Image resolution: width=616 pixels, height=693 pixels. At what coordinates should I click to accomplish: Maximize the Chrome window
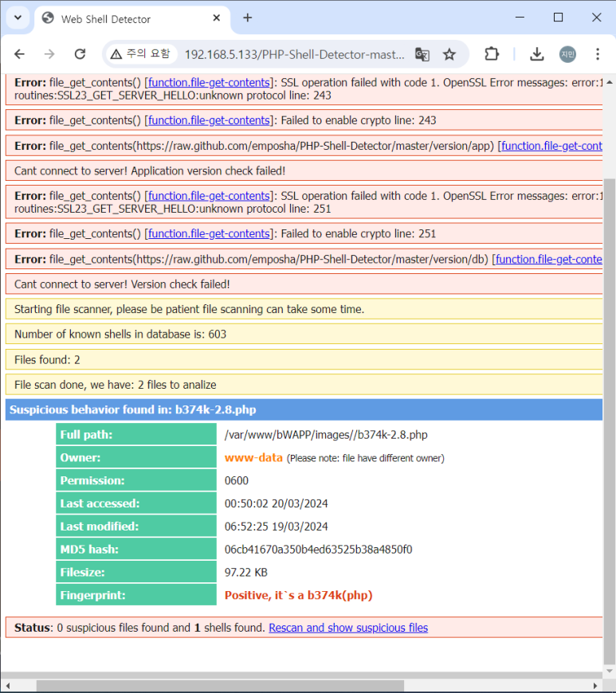(558, 18)
